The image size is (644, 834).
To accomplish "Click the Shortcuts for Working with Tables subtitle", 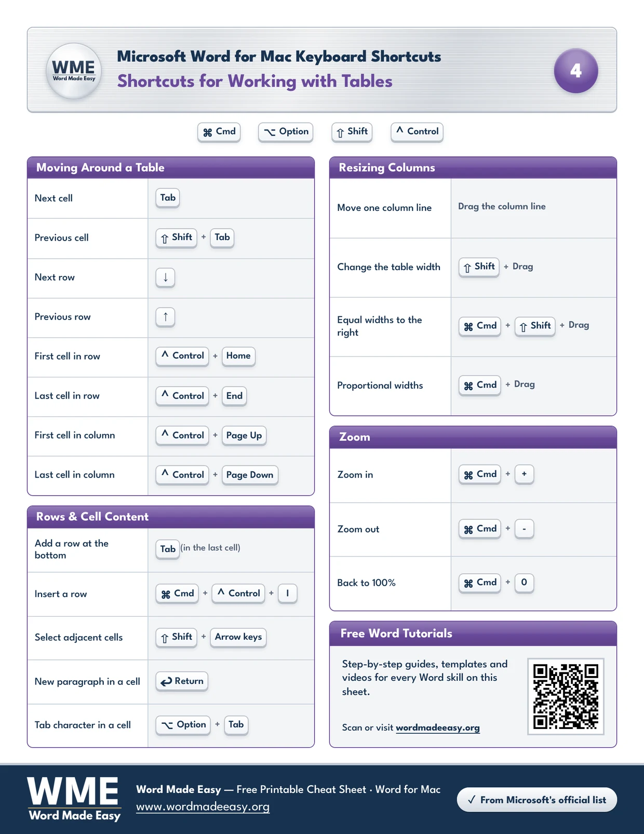I will tap(254, 81).
